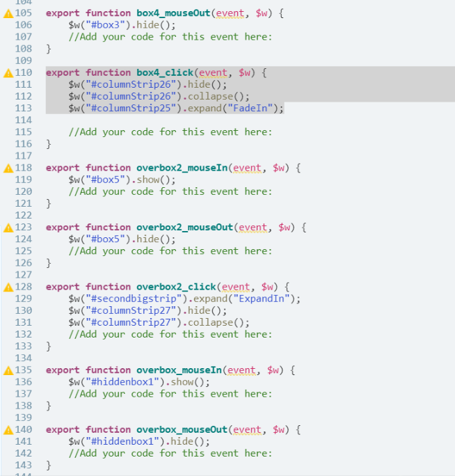Click warning icon beside line 140

[8, 429]
